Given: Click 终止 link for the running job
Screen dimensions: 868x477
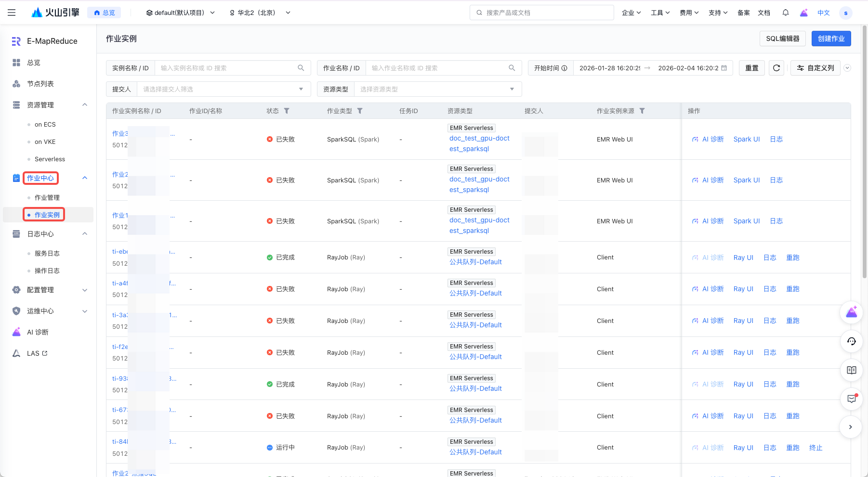Looking at the screenshot, I should pos(815,448).
